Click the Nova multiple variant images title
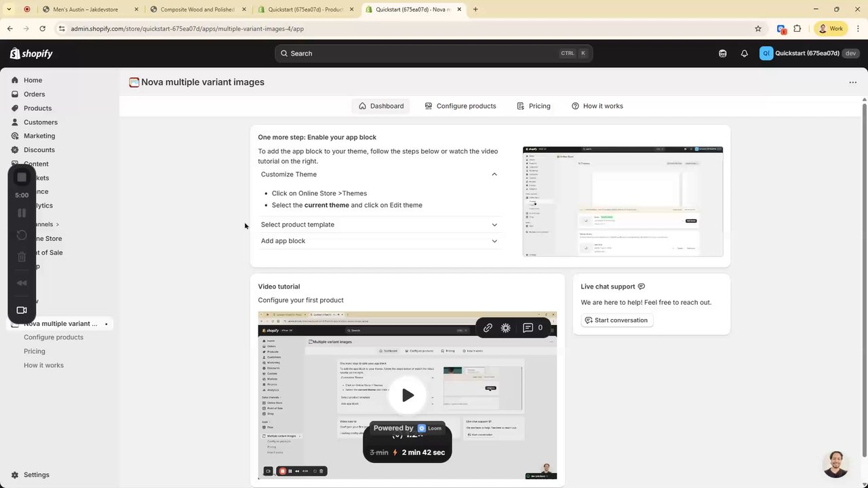 point(203,82)
